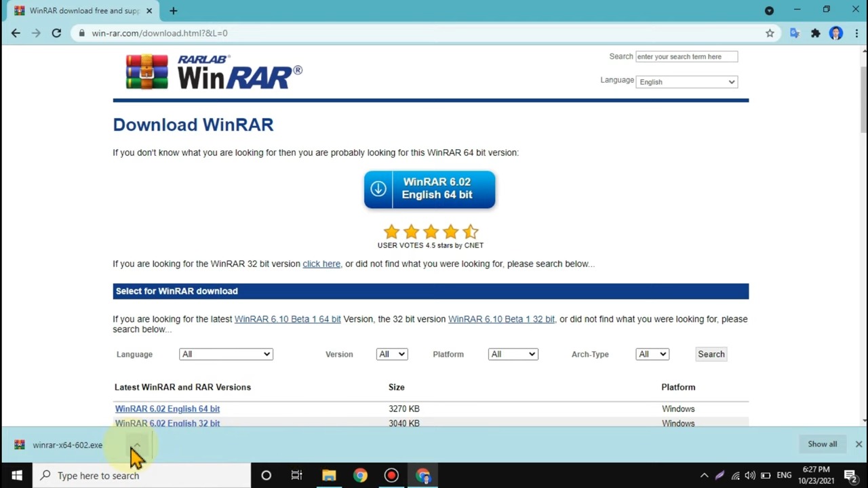Click the site info lock icon
Viewport: 868px width, 488px height.
(x=81, y=33)
